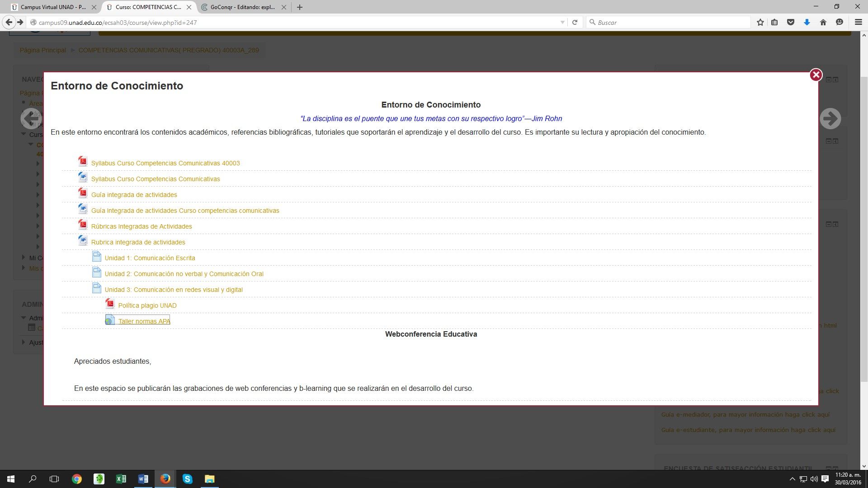Bookmark this page with star icon
The width and height of the screenshot is (868, 488).
coord(760,22)
